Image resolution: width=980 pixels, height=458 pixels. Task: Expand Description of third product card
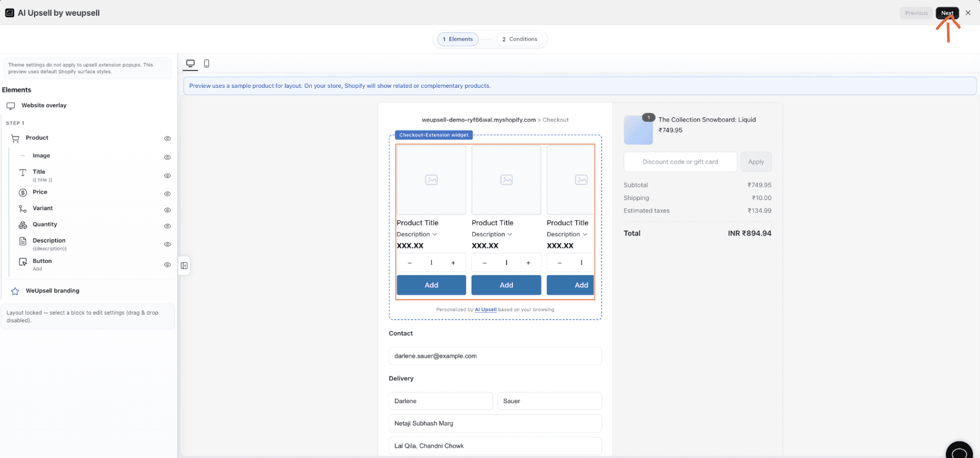[567, 235]
